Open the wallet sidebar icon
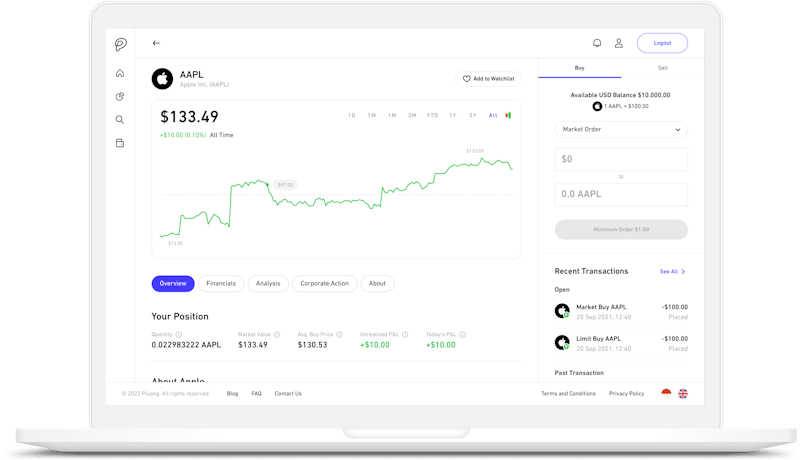800x460 pixels. (x=120, y=143)
